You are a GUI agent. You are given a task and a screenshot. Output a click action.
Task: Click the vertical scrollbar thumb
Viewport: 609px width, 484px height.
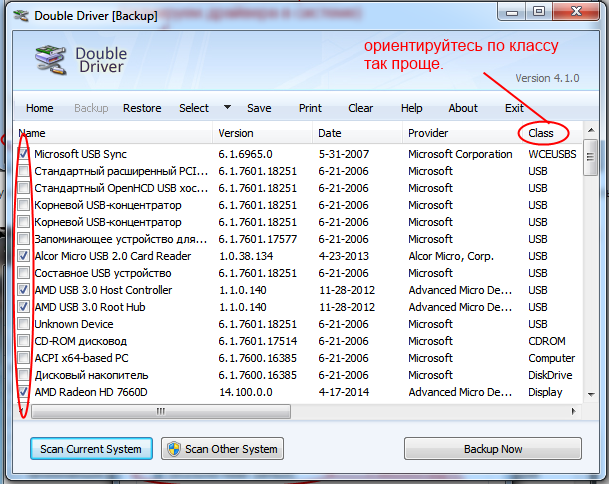(591, 157)
